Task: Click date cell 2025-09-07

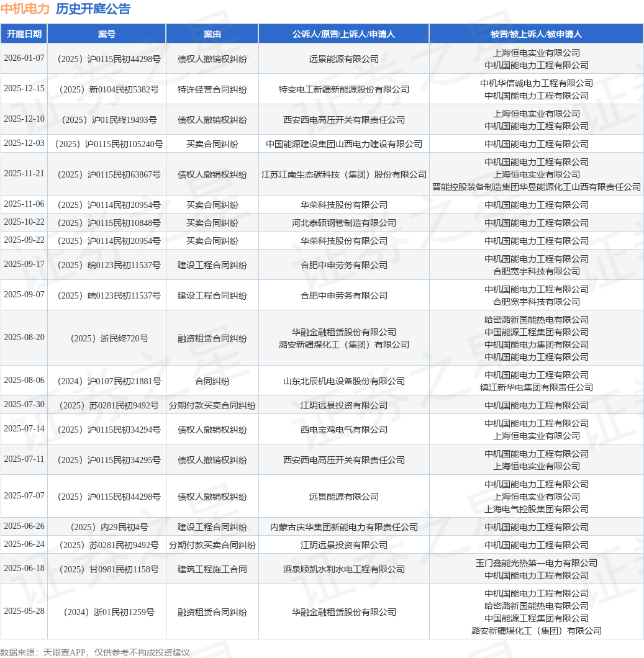Action: [24, 295]
